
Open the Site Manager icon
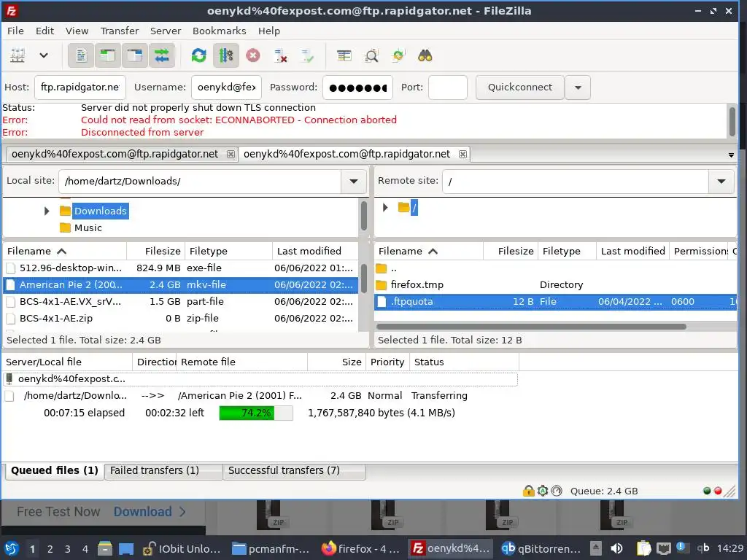pyautogui.click(x=18, y=55)
